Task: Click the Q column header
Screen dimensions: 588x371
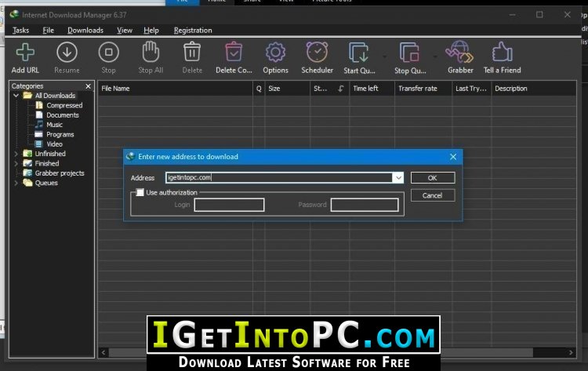Action: (x=259, y=89)
